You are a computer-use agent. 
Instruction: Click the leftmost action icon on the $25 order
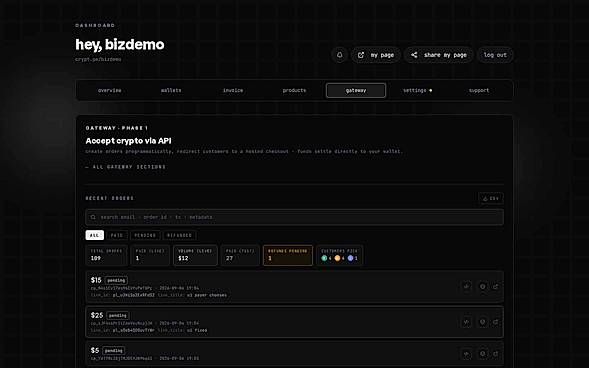click(x=466, y=322)
